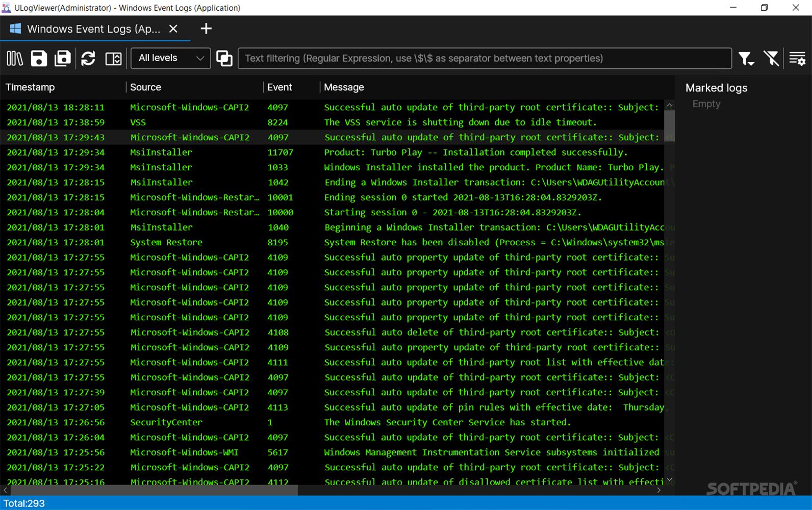Click the horizontal scrollbar right arrow
812x510 pixels.
pyautogui.click(x=659, y=490)
